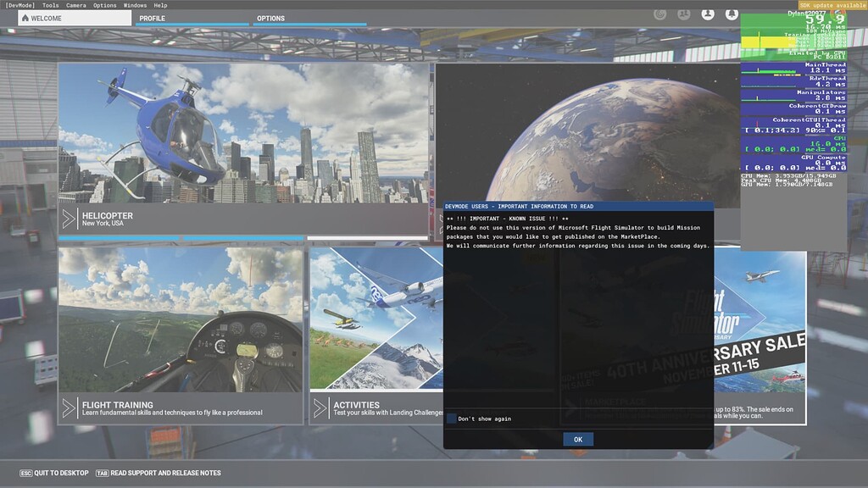The height and width of the screenshot is (488, 868).
Task: Click the arrow icon beside Activities
Action: (320, 408)
